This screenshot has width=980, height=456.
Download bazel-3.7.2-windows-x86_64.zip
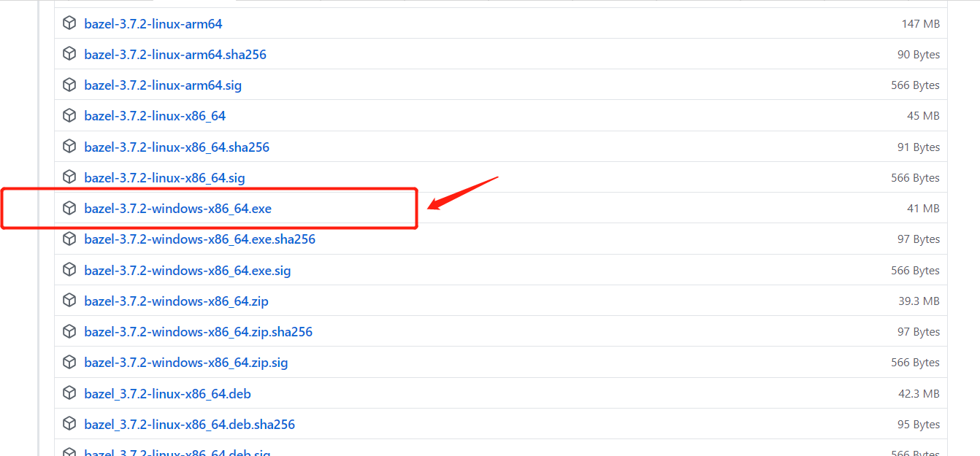click(x=176, y=301)
